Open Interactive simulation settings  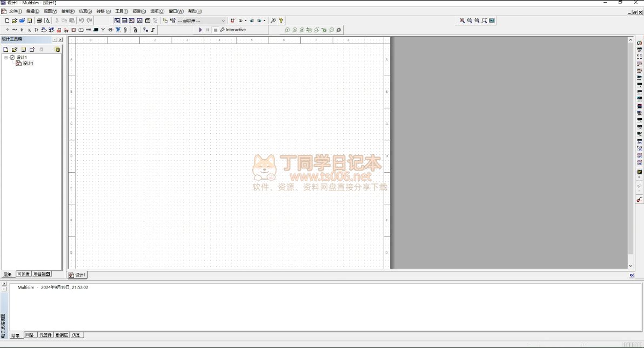(x=233, y=30)
